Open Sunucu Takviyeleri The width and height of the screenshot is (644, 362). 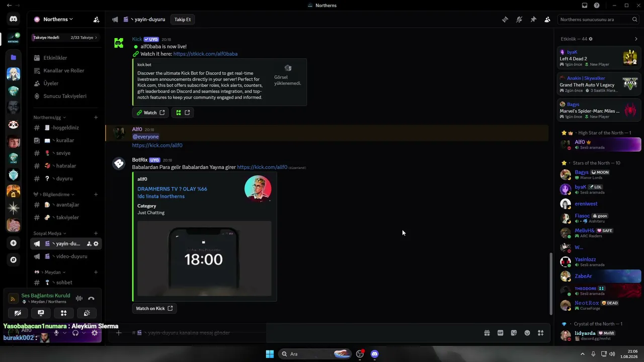66,96
